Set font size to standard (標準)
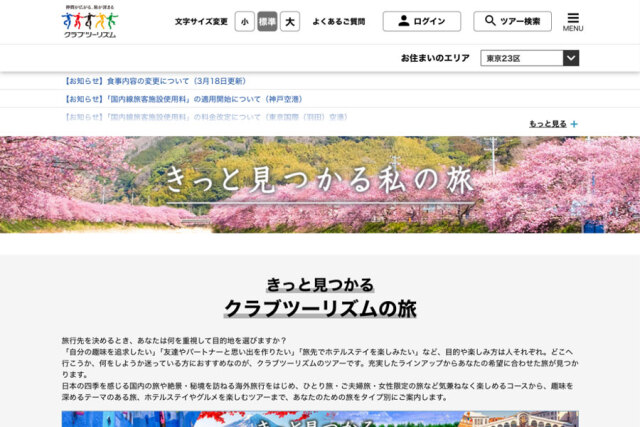The image size is (640, 427). click(x=267, y=21)
